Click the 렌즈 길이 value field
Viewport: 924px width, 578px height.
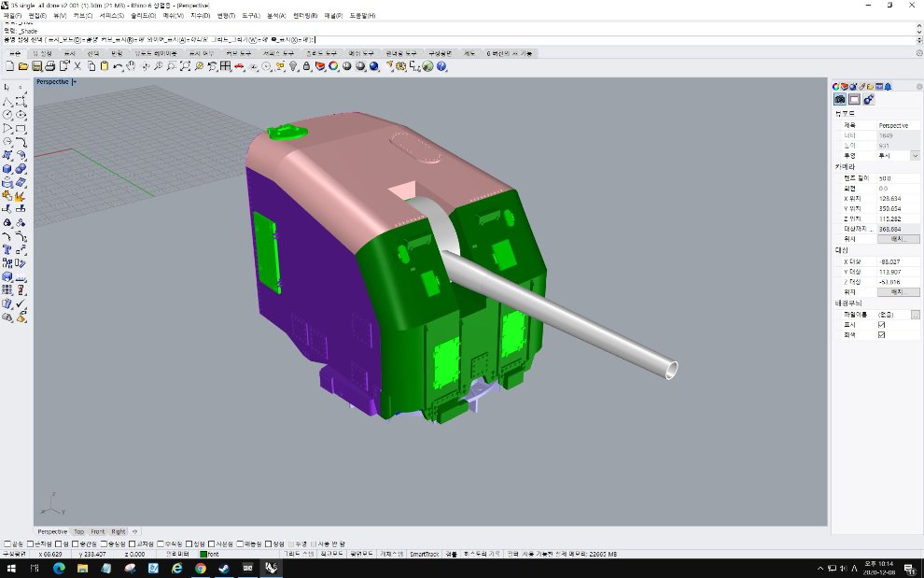tap(898, 177)
